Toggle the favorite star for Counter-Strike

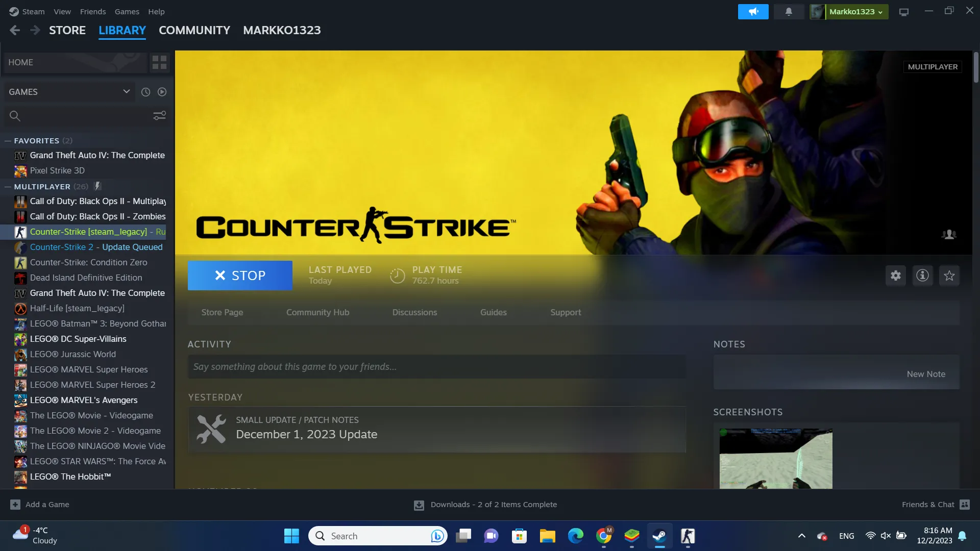(x=949, y=275)
